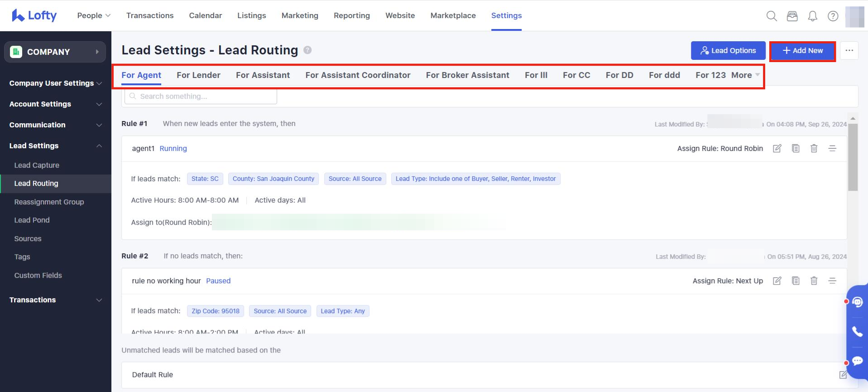Screen dimensions: 868x392
Task: Switch to the For Lender tab
Action: point(198,75)
